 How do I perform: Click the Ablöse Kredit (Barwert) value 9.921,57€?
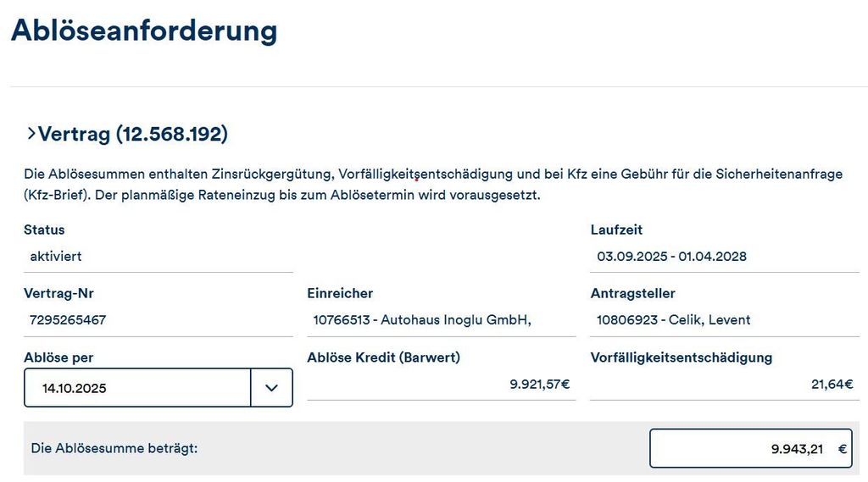[540, 384]
